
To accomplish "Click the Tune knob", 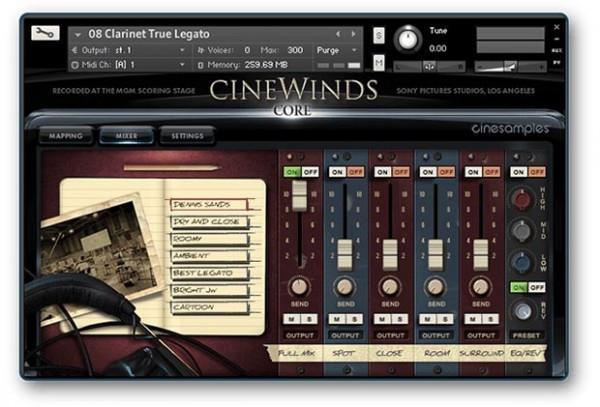I will (x=408, y=39).
